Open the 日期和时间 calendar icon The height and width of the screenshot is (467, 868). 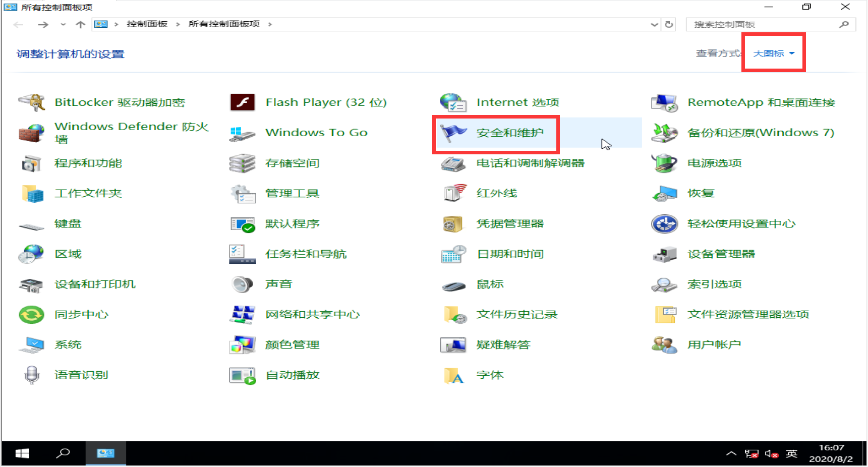(x=453, y=254)
